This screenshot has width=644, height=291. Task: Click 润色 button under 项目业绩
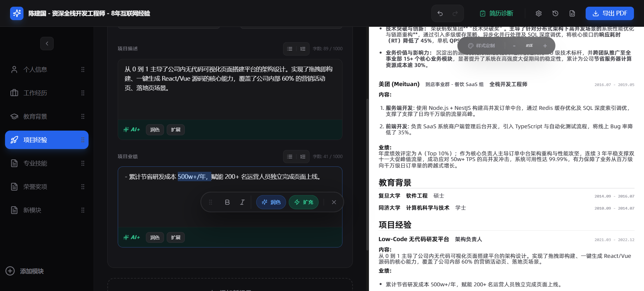pos(155,237)
